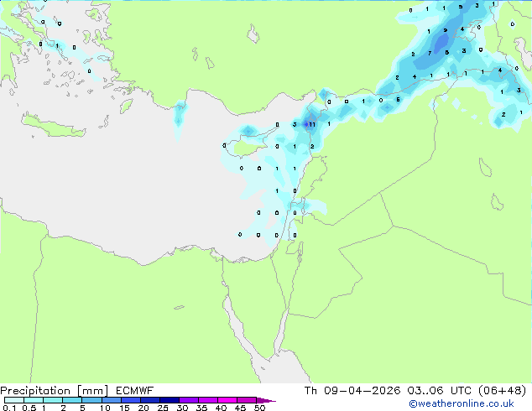
Task: Click the legend scale label "10"
Action: point(105,408)
